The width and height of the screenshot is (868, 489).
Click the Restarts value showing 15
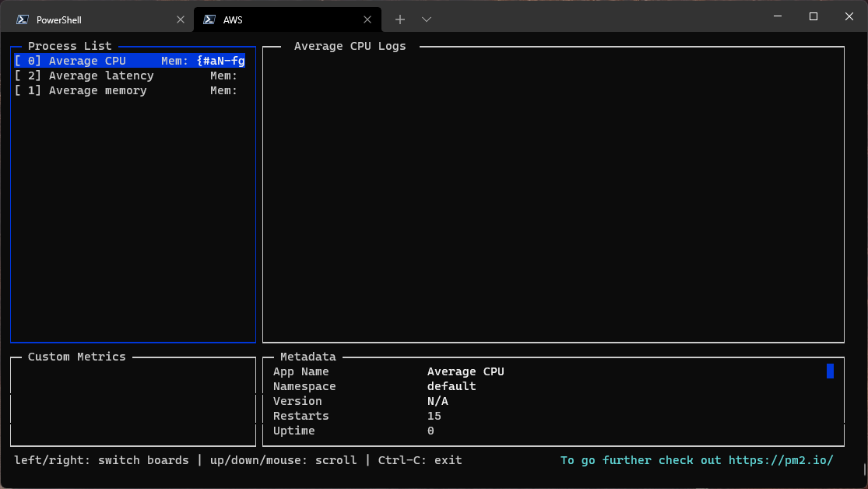(434, 416)
